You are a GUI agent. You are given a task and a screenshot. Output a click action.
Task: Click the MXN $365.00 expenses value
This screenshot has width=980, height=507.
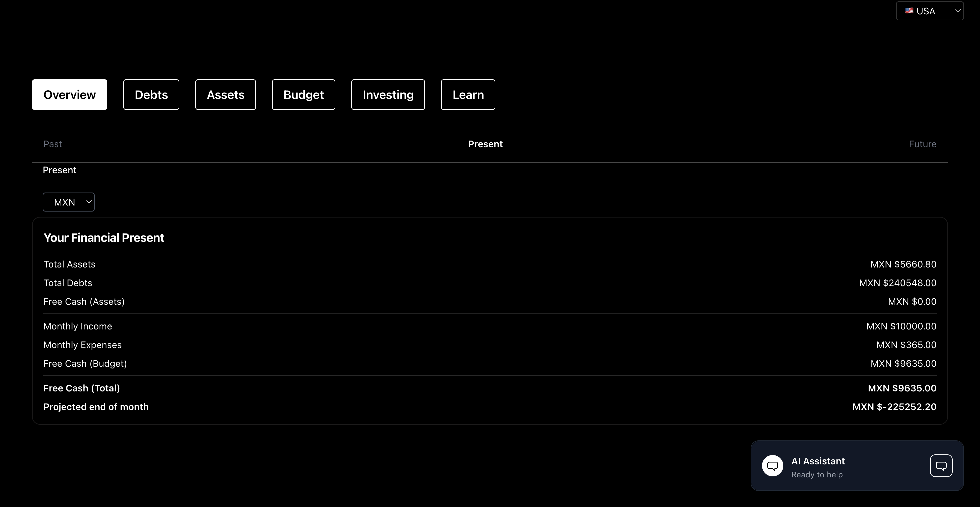point(906,345)
